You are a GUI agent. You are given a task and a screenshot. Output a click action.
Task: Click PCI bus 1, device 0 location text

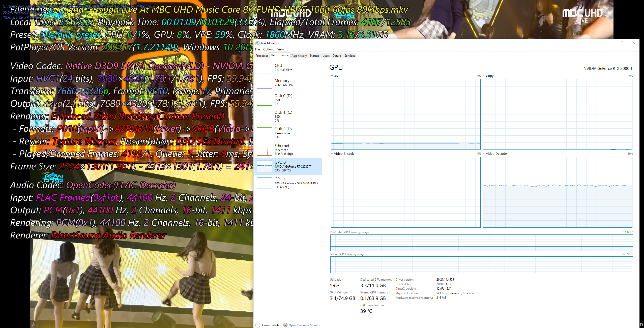(456, 293)
